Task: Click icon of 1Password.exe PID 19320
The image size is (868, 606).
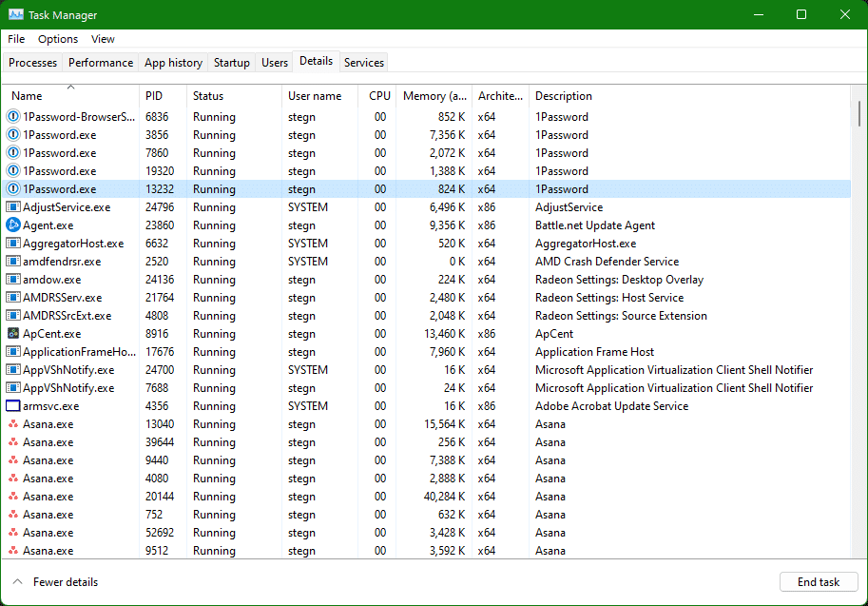Action: point(12,170)
